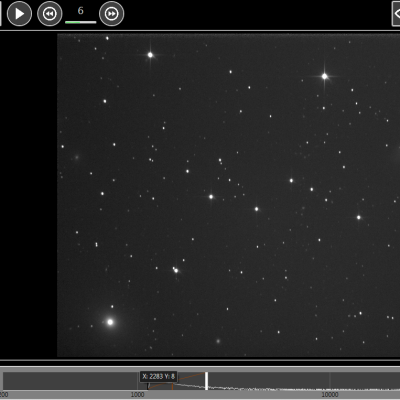Select the white-point handle in the histogram
Viewport: 400px width, 400px height.
click(x=206, y=381)
